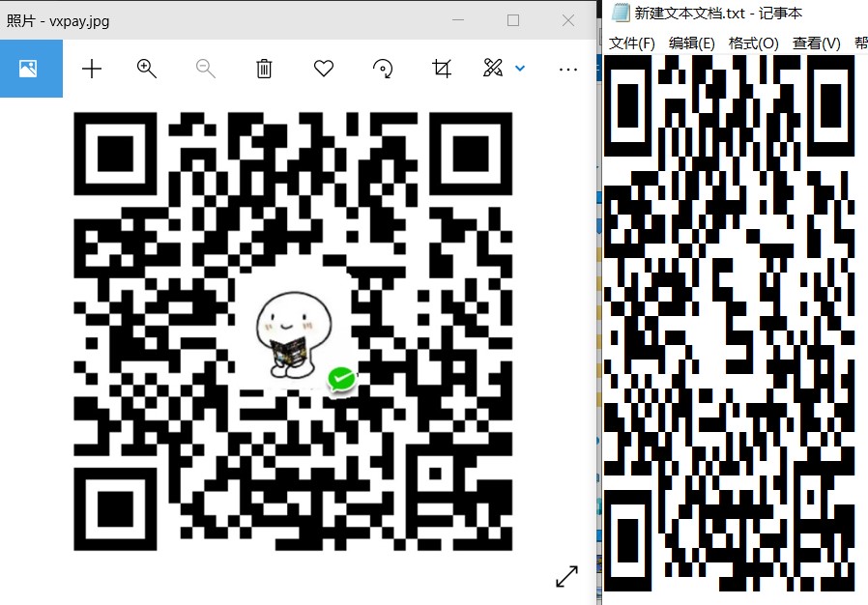Select the Crop tool icon

(441, 69)
